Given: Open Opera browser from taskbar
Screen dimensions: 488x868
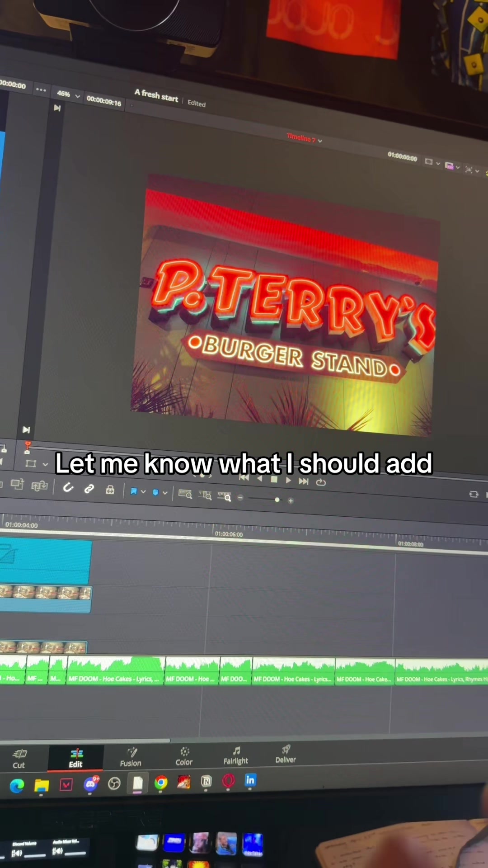Looking at the screenshot, I should 229,780.
